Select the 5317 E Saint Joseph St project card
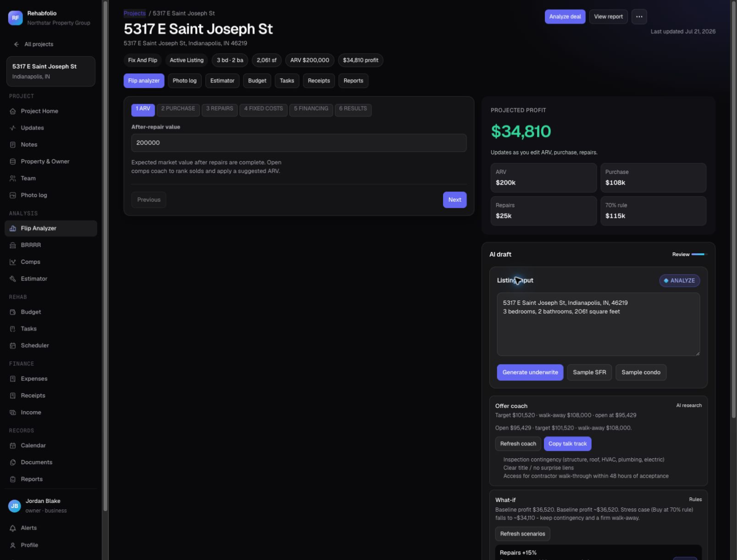The width and height of the screenshot is (737, 560). 51,71
